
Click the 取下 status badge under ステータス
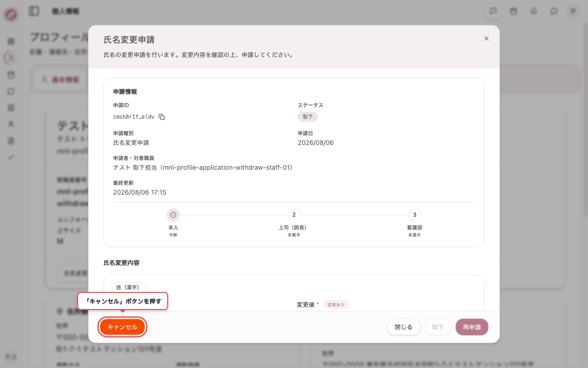point(308,117)
